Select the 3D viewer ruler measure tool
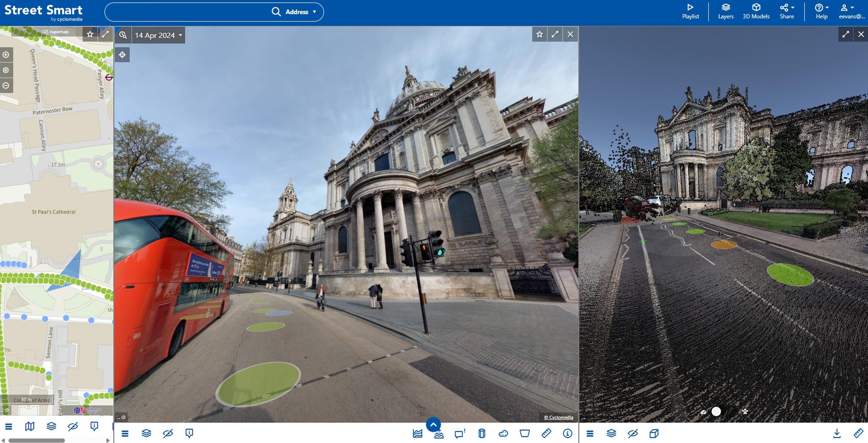The image size is (868, 443). point(858,433)
